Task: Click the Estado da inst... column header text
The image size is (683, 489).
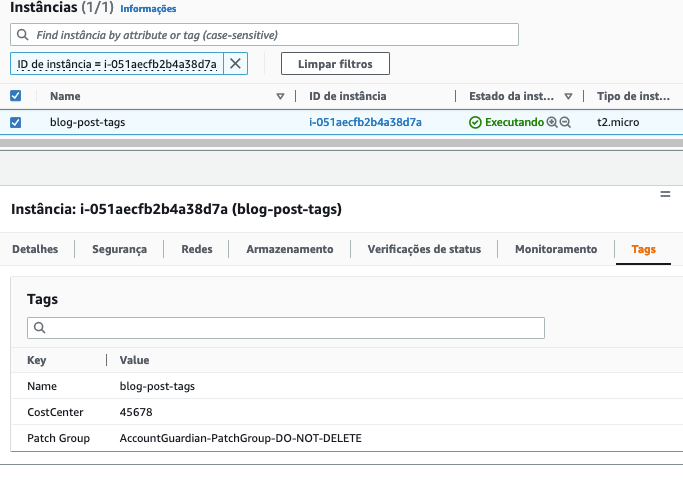Action: tap(511, 96)
